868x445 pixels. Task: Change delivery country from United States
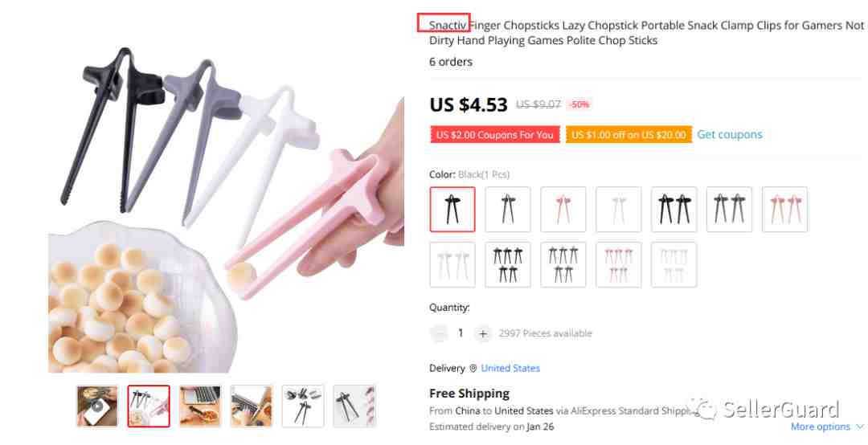tap(510, 368)
